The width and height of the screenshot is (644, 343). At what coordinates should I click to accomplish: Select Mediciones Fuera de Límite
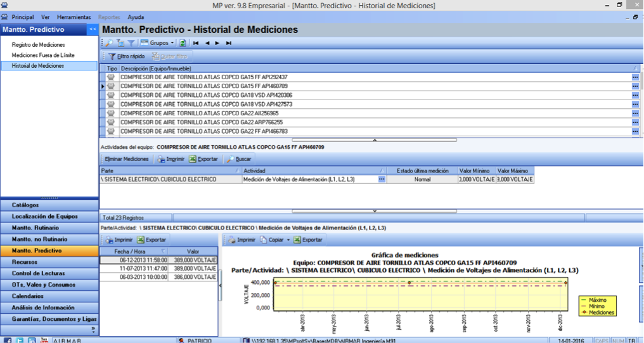point(43,55)
